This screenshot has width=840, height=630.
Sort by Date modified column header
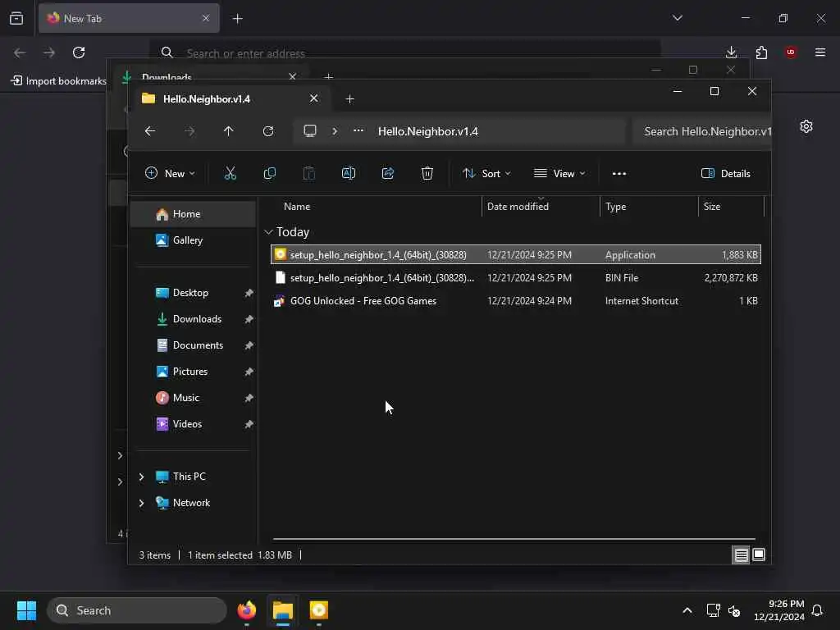point(518,206)
